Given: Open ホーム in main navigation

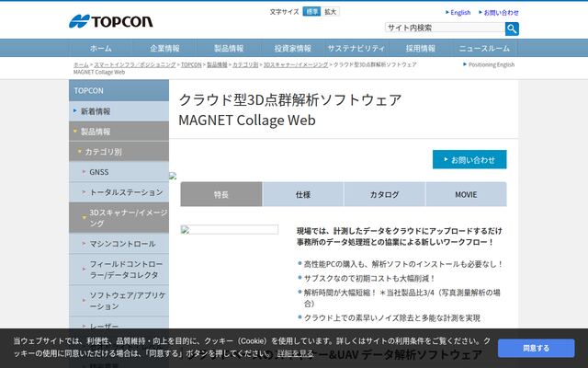Looking at the screenshot, I should click(x=100, y=48).
